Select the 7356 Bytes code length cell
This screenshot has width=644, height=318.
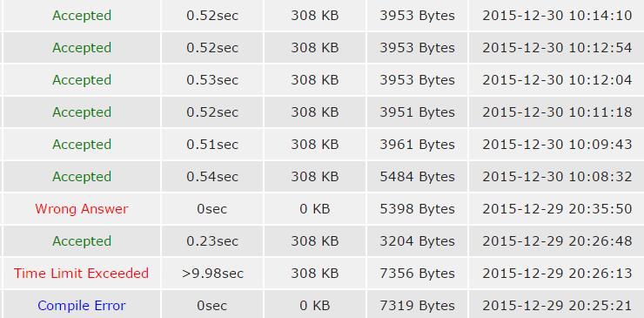tap(417, 274)
